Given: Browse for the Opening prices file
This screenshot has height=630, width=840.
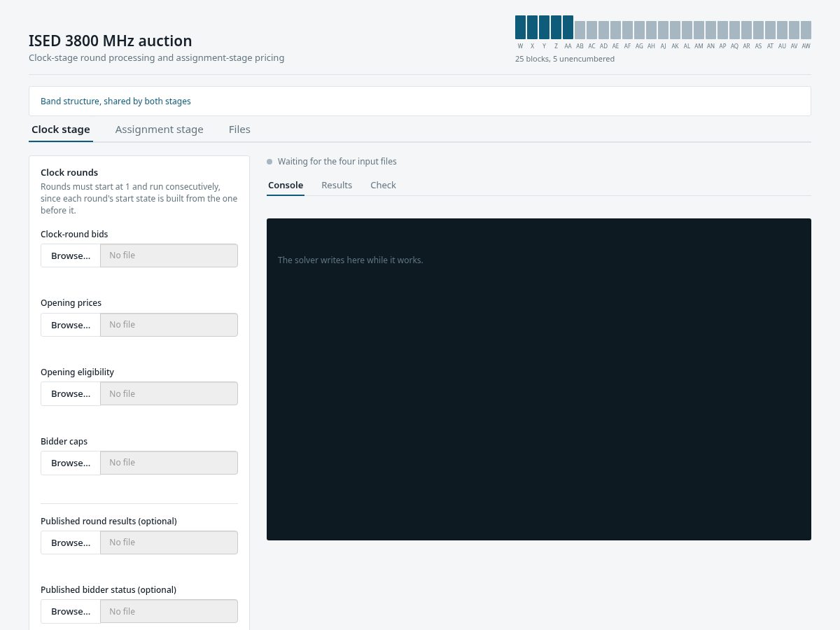Looking at the screenshot, I should [71, 325].
